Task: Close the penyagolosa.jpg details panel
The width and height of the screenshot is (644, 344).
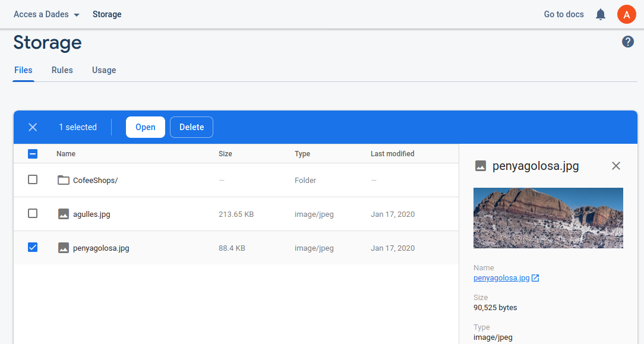Action: pos(615,166)
